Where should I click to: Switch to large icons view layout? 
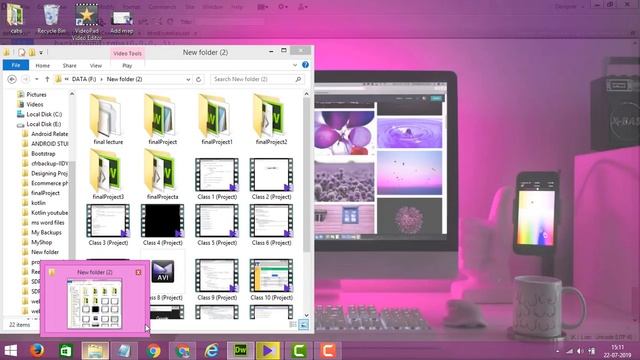click(303, 324)
